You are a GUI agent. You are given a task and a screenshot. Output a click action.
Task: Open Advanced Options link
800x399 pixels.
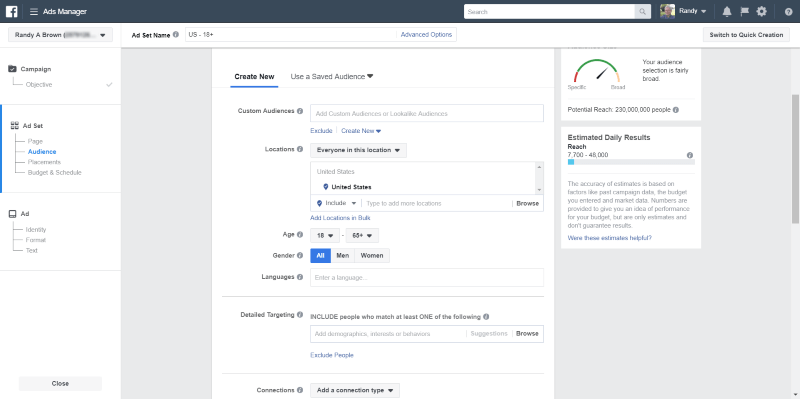(426, 35)
